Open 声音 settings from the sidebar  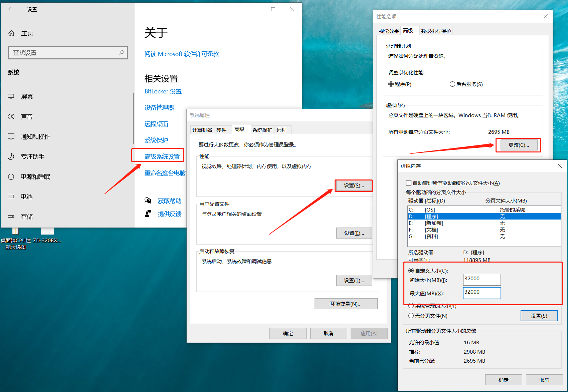click(27, 116)
